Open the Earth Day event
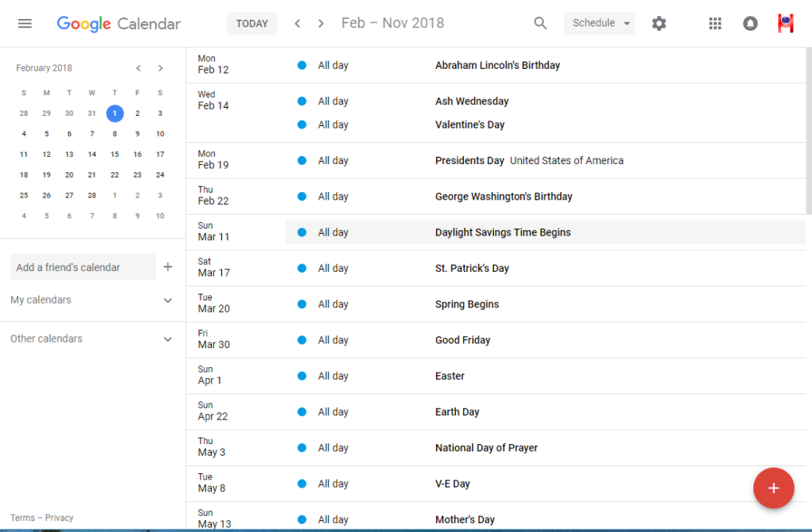Screen dimensions: 812x532 pos(457,411)
